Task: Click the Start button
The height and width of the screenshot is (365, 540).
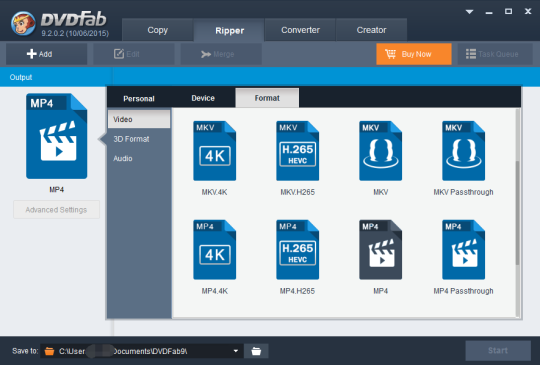Action: pyautogui.click(x=498, y=351)
